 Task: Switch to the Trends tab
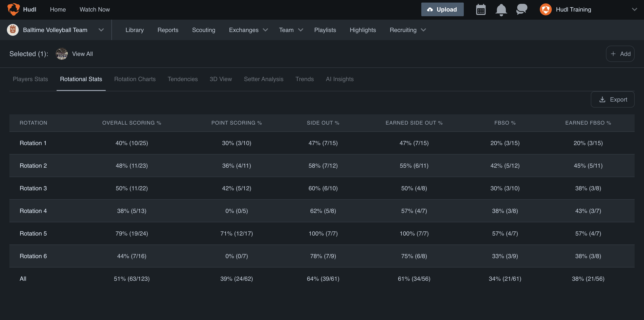tap(304, 79)
